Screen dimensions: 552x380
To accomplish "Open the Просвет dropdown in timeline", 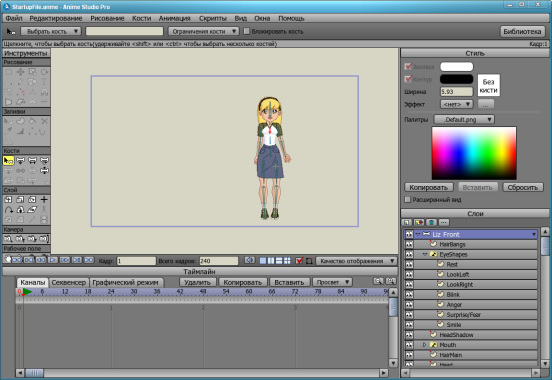I will click(332, 282).
